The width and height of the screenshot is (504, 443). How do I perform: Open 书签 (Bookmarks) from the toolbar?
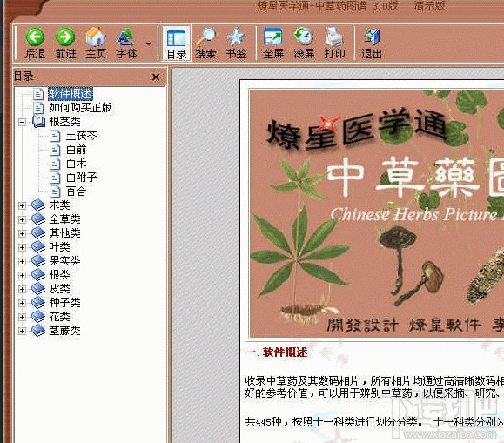[x=236, y=43]
